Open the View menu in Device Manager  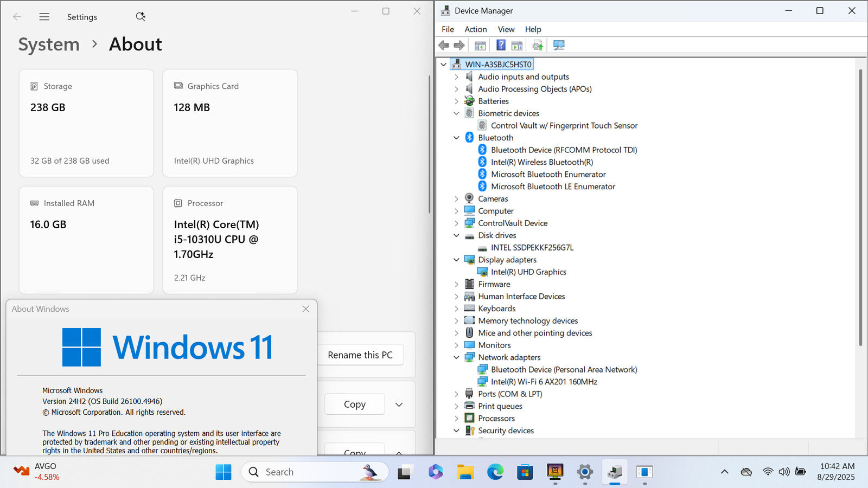(506, 29)
